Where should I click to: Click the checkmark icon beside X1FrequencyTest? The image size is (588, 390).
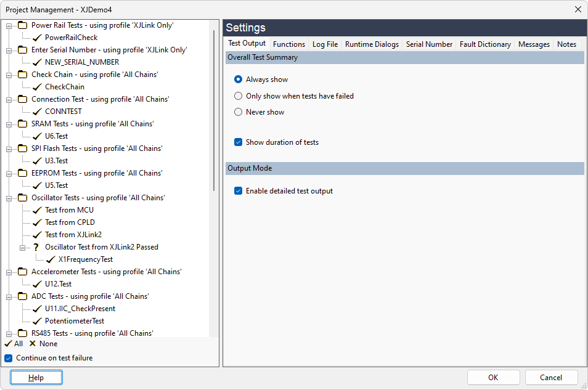point(51,259)
